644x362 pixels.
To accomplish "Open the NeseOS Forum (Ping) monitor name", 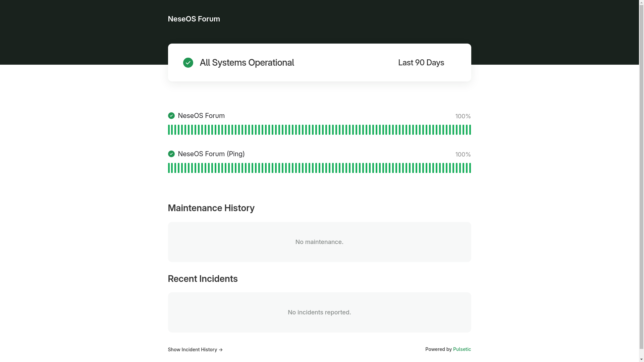I will click(211, 154).
